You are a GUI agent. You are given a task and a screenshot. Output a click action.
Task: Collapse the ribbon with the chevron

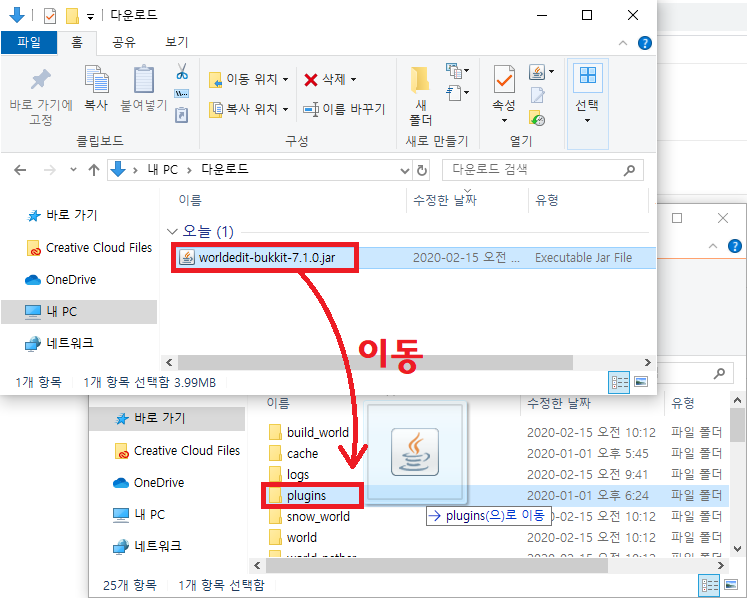[x=623, y=43]
